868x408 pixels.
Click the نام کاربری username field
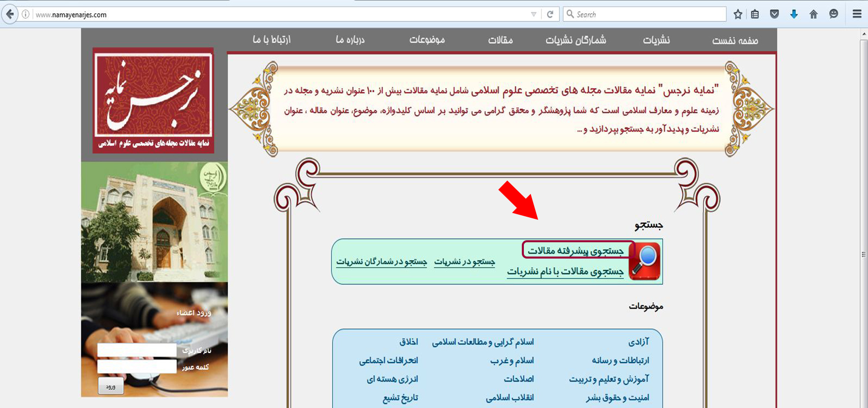pos(137,350)
